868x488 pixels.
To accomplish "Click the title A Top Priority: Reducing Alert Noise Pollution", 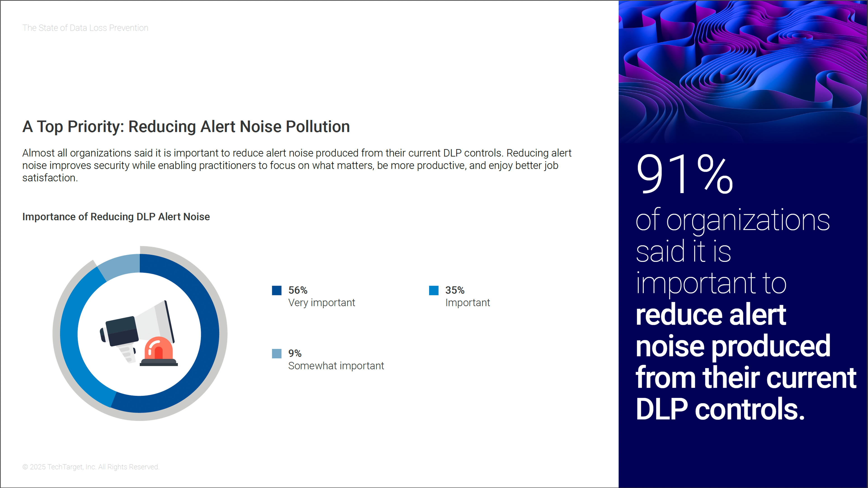I will click(186, 127).
